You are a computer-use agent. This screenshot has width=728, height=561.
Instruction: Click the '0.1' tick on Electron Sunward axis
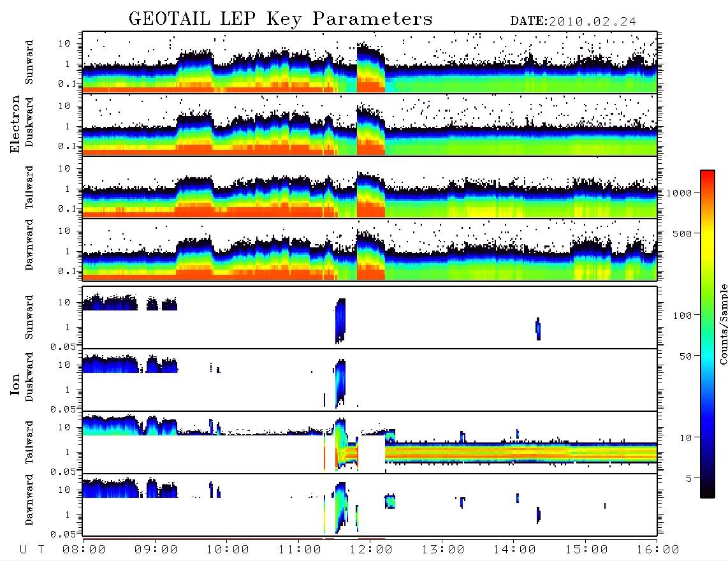67,84
